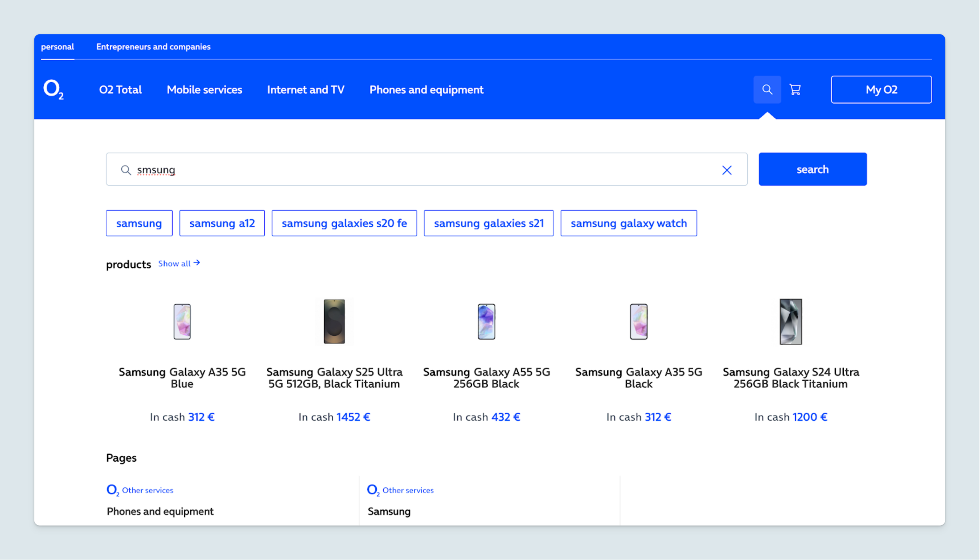Open Galaxy A35 5G Black phone image
Image resolution: width=980 pixels, height=560 pixels.
pyautogui.click(x=639, y=322)
